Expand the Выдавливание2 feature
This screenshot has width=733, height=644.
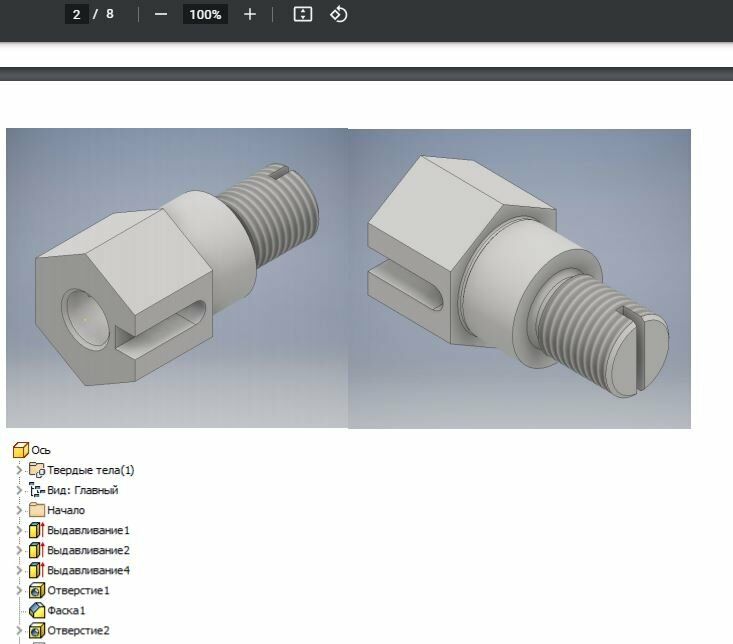(19, 550)
